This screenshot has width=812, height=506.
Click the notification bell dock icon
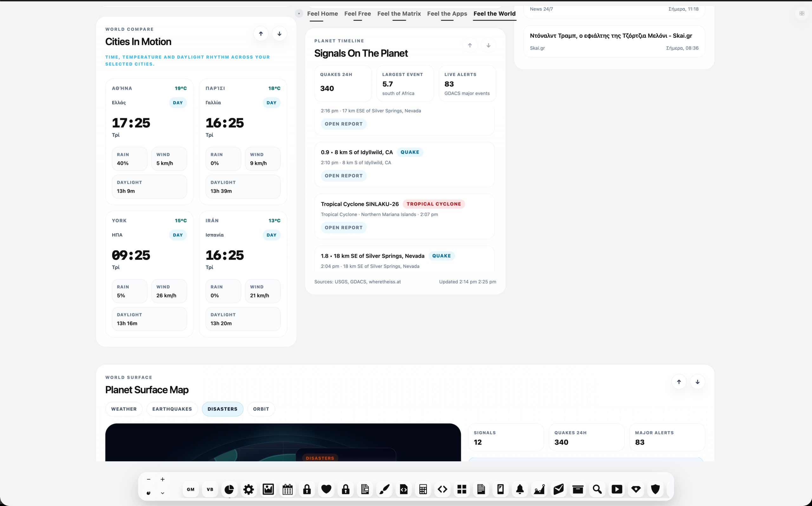(x=520, y=489)
